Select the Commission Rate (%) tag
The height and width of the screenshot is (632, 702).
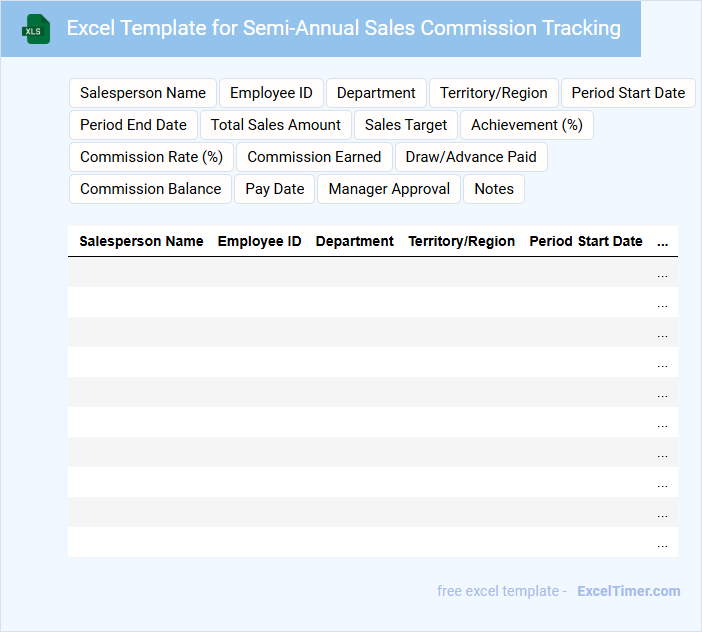pyautogui.click(x=151, y=157)
